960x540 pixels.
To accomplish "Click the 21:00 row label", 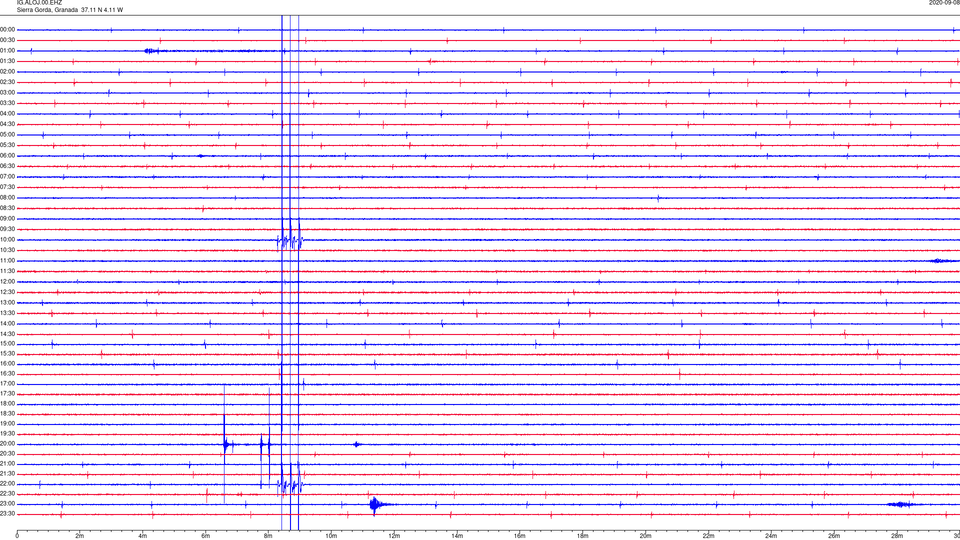I will pyautogui.click(x=8, y=464).
